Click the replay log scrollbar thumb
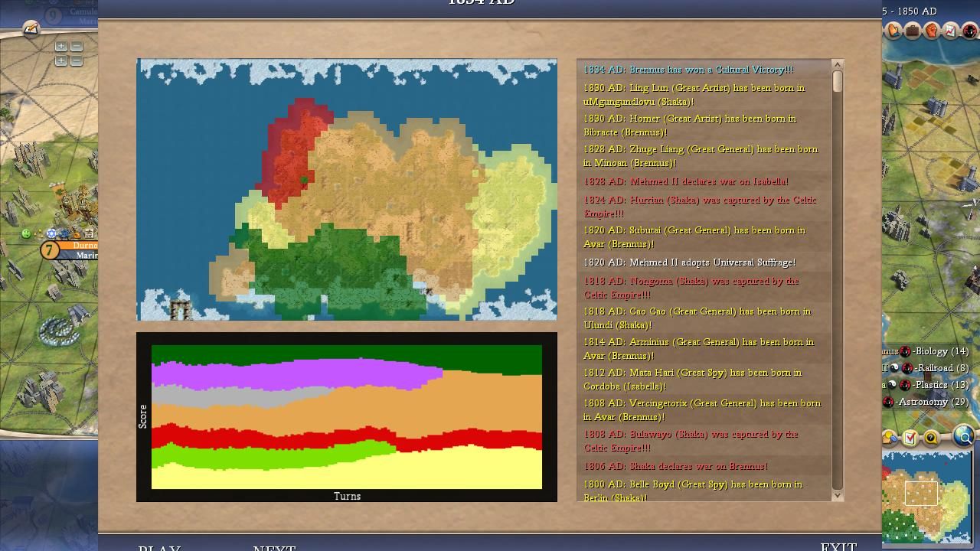 (837, 82)
